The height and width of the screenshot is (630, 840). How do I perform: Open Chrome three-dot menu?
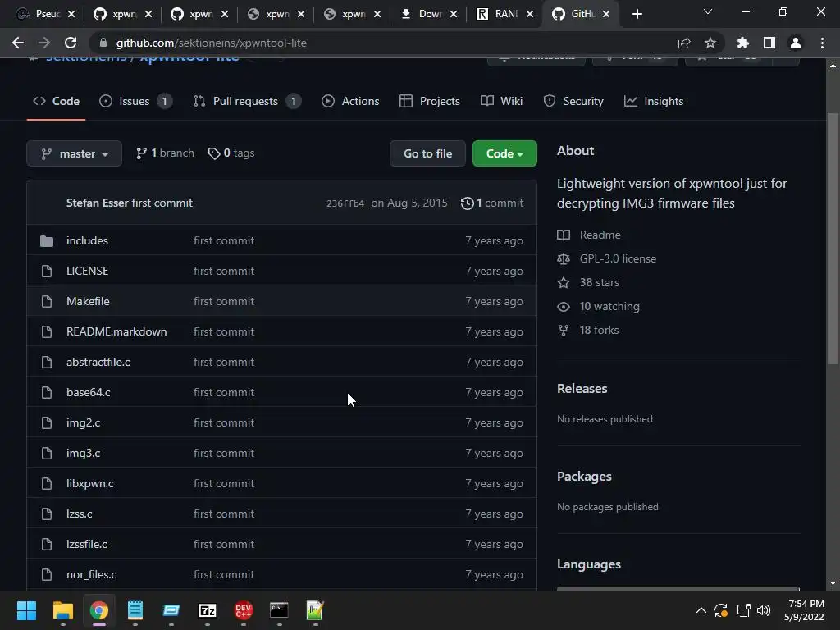pyautogui.click(x=822, y=43)
